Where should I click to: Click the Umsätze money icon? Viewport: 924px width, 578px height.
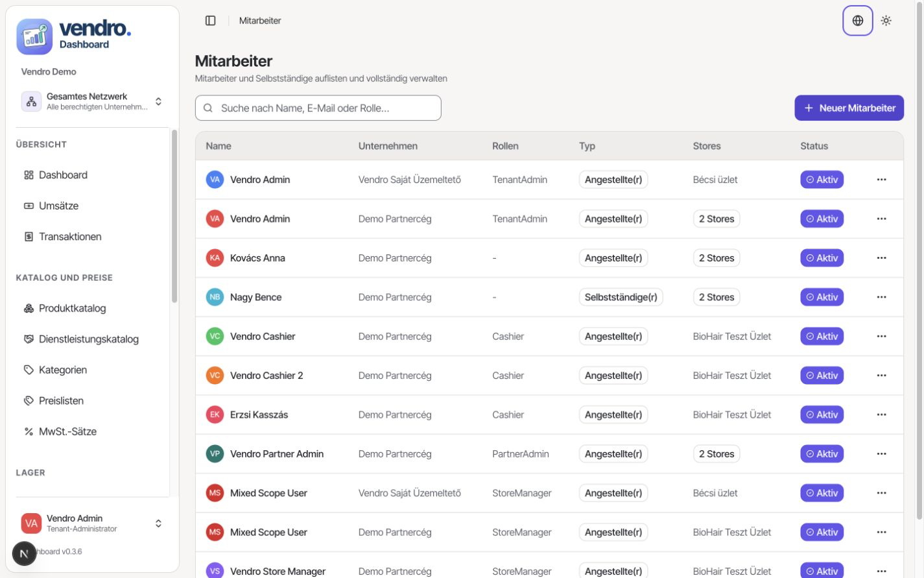[x=29, y=206]
